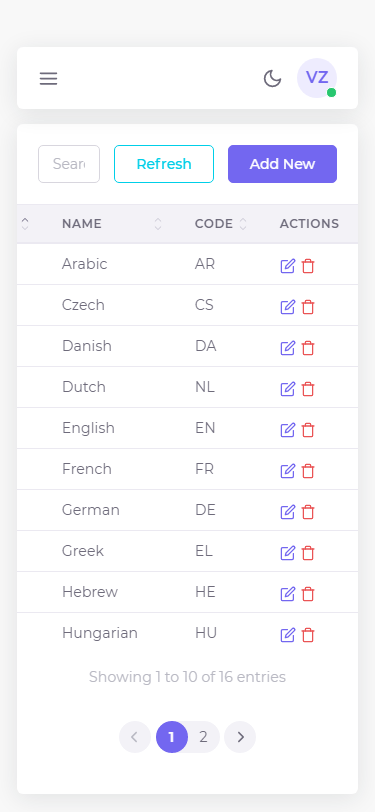Delete the Hungarian language entry
Screen dimensions: 375x812
click(308, 635)
